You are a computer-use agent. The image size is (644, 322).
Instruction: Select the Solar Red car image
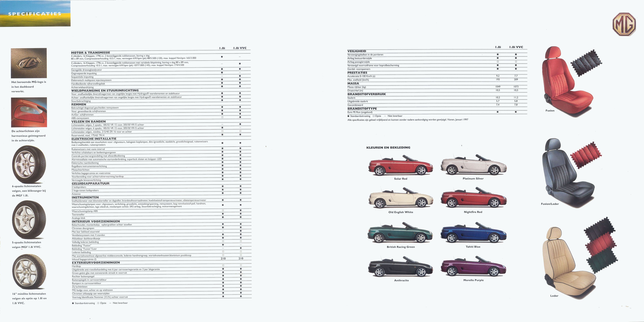(401, 165)
